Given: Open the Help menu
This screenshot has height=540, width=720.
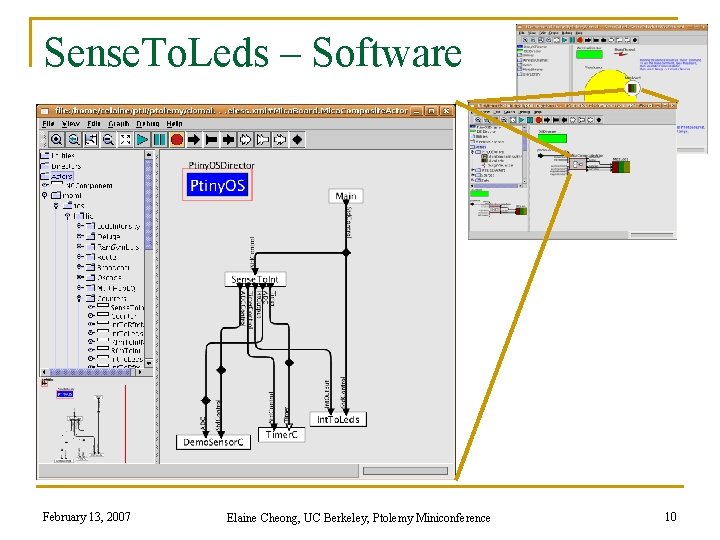Looking at the screenshot, I should point(174,124).
